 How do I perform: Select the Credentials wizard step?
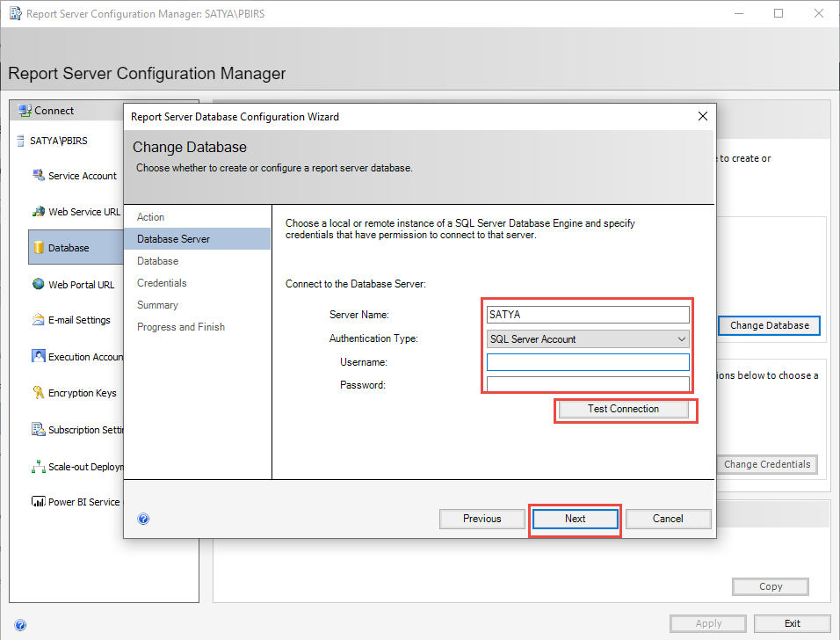[x=162, y=282]
